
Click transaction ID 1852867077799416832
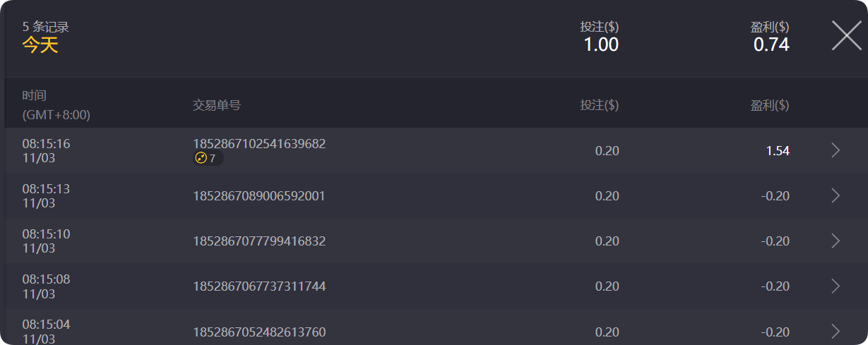coord(259,241)
